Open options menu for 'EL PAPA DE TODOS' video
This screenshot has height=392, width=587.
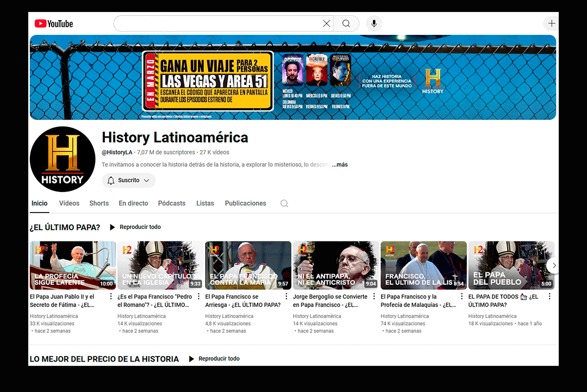549,296
